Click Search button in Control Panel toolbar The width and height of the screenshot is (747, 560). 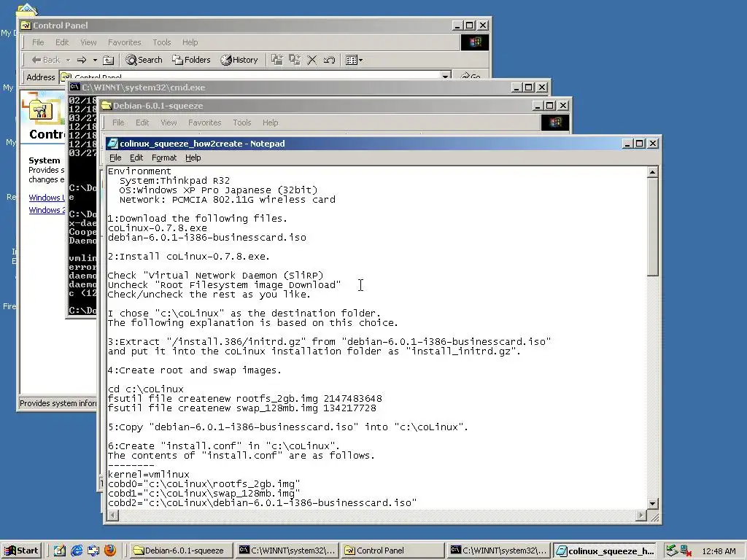[x=144, y=60]
